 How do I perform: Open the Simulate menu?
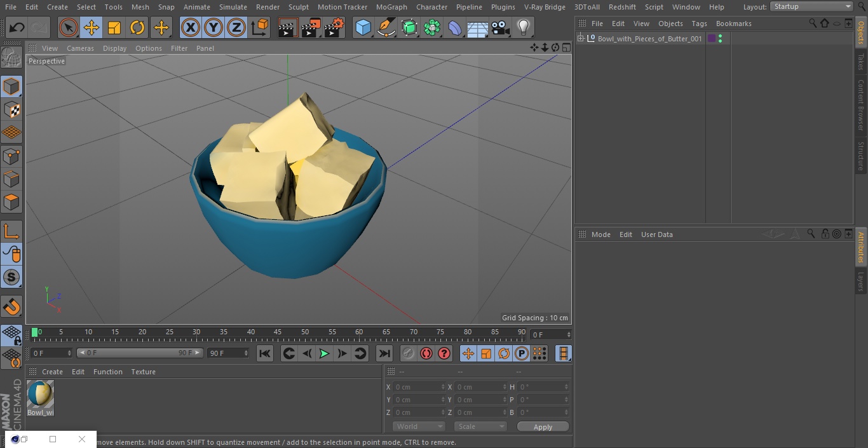click(233, 7)
